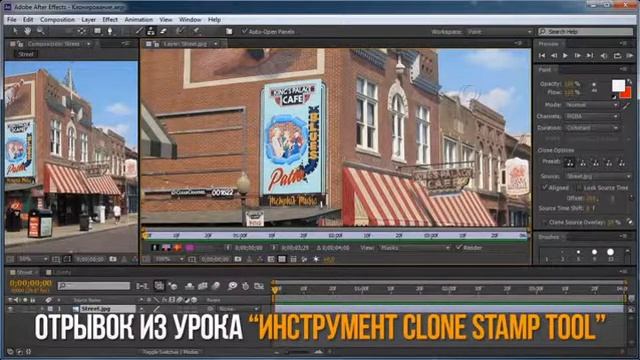Click the timeline search field
This screenshot has height=360, width=640.
[94, 286]
